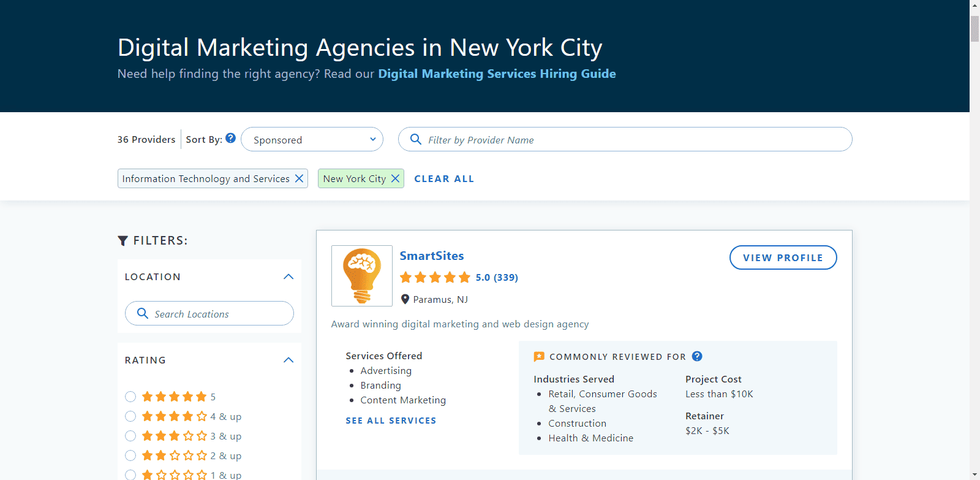
Task: Click the View Profile button for SmartSites
Action: [x=783, y=257]
